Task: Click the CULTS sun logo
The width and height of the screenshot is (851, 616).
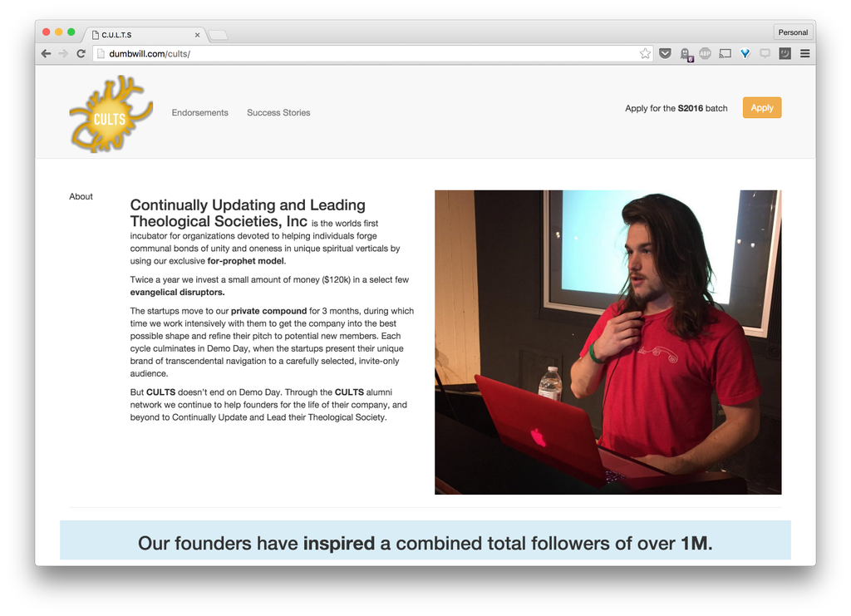Action: 110,115
